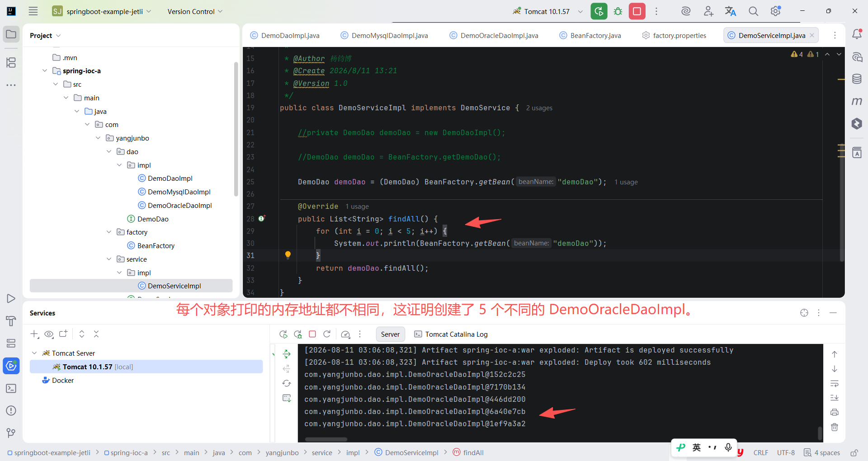
Task: Open Search Everywhere magnifier
Action: tap(753, 11)
